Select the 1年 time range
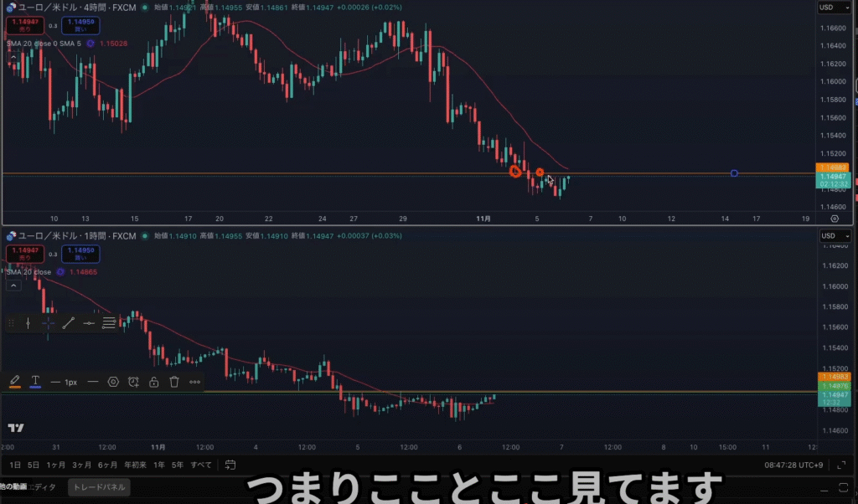The height and width of the screenshot is (504, 858). coord(159,465)
